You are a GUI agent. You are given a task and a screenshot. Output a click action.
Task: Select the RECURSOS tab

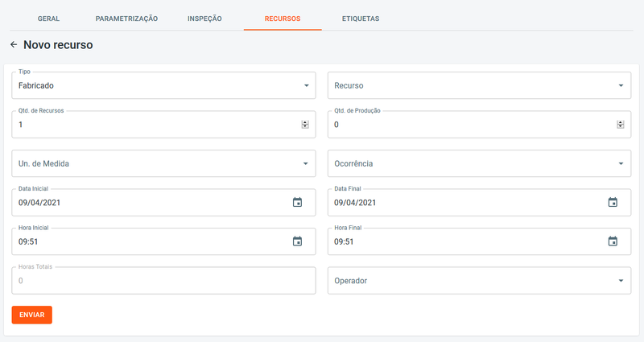pos(283,19)
